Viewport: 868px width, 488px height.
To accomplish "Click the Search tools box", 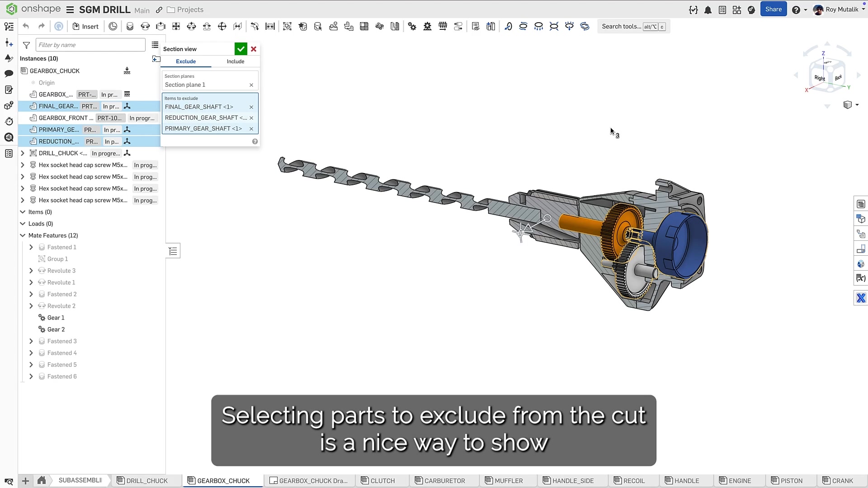I will tap(633, 26).
